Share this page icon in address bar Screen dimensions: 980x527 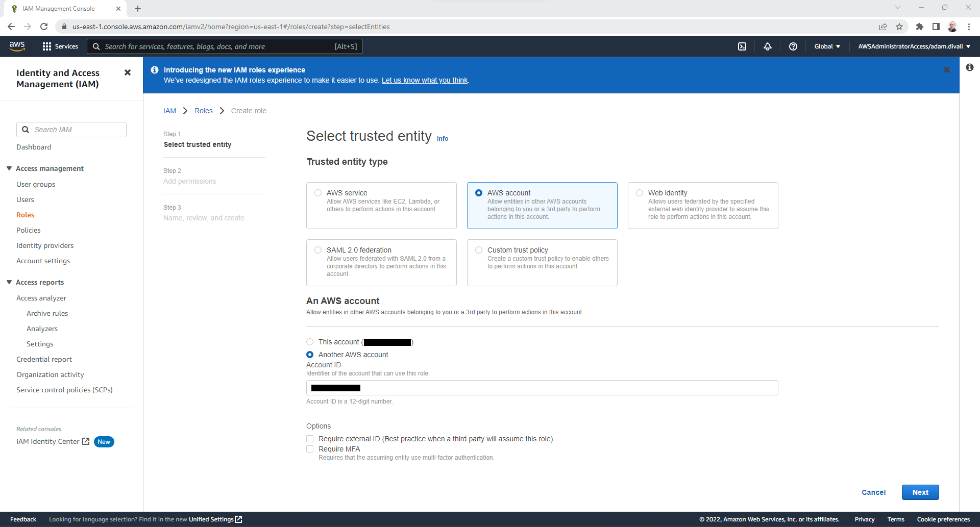pos(883,27)
